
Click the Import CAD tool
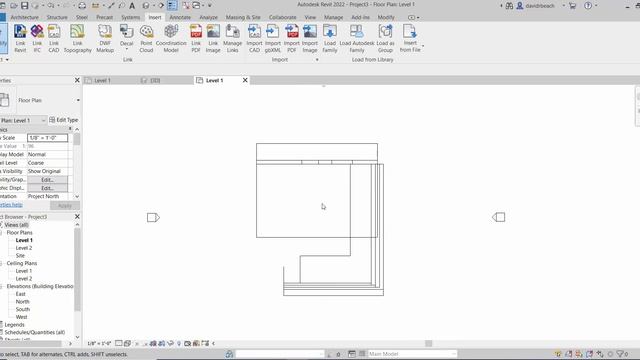[254, 38]
